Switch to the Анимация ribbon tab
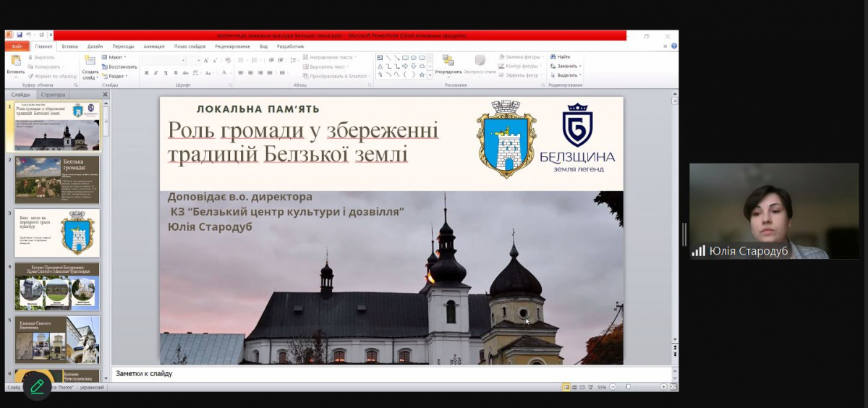The height and width of the screenshot is (408, 868). 154,46
